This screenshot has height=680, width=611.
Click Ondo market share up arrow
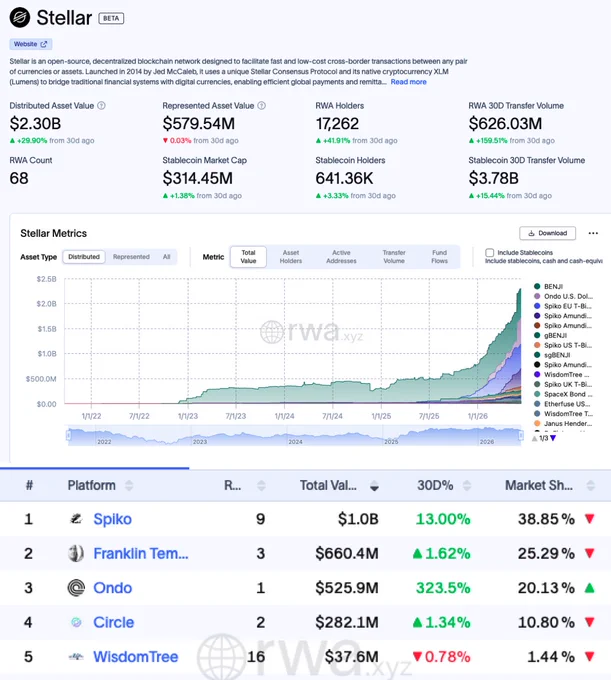coord(589,588)
